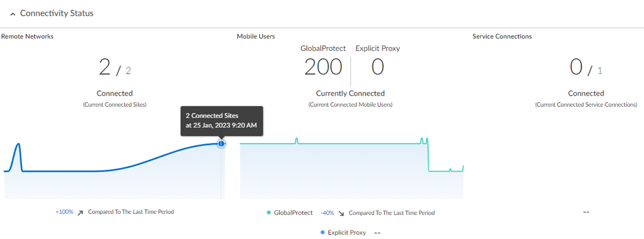Click the GlobalProtect connected users count 200

coord(323,67)
